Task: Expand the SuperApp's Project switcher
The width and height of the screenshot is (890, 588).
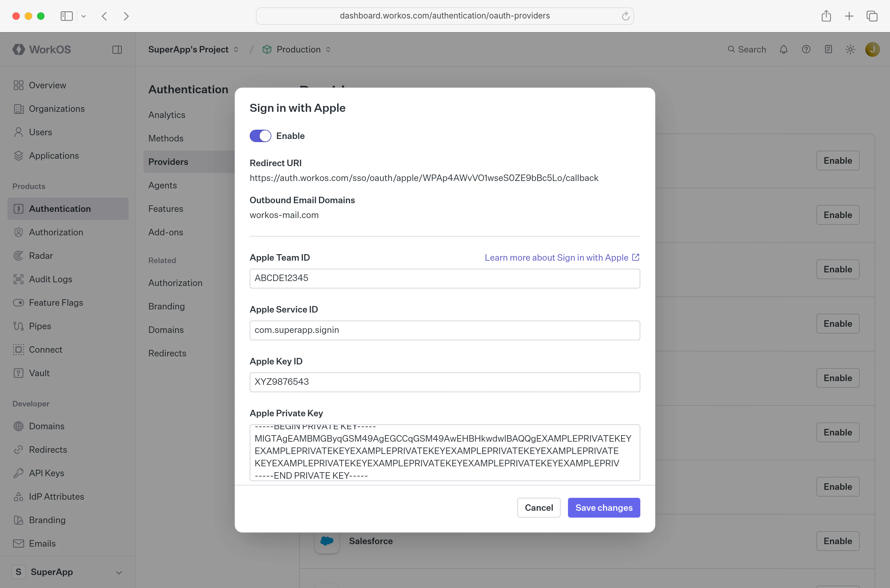Action: click(193, 49)
